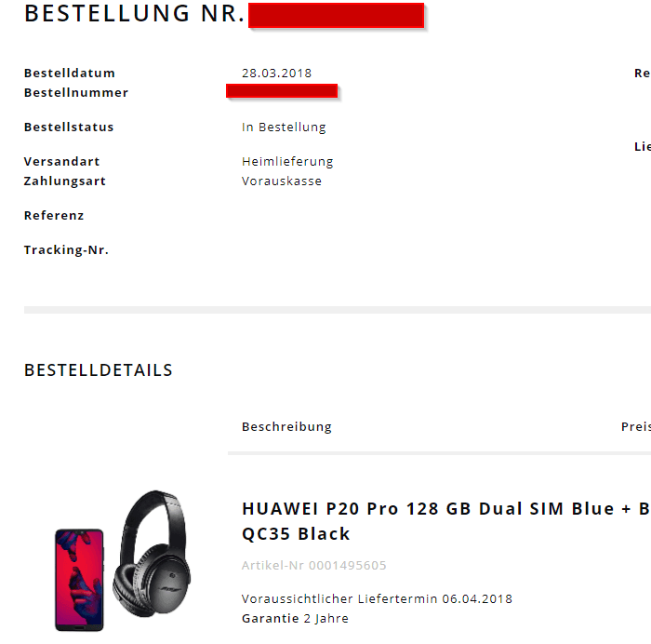Click the Bestellstatus label
This screenshot has height=644, width=651.
point(69,127)
